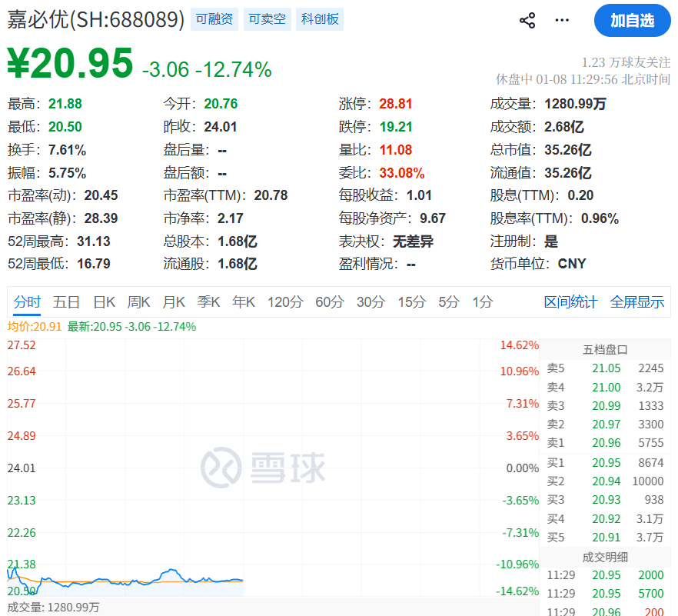Image resolution: width=678 pixels, height=616 pixels.
Task: Open the three-dot more options menu
Action: (563, 21)
